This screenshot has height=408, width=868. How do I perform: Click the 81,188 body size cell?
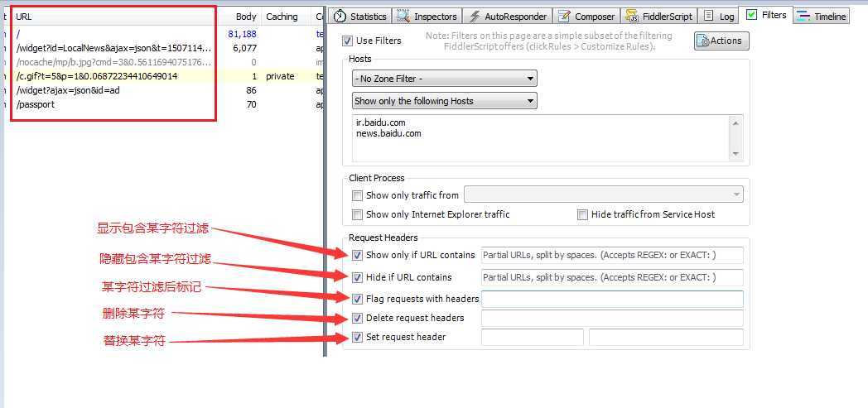coord(243,34)
